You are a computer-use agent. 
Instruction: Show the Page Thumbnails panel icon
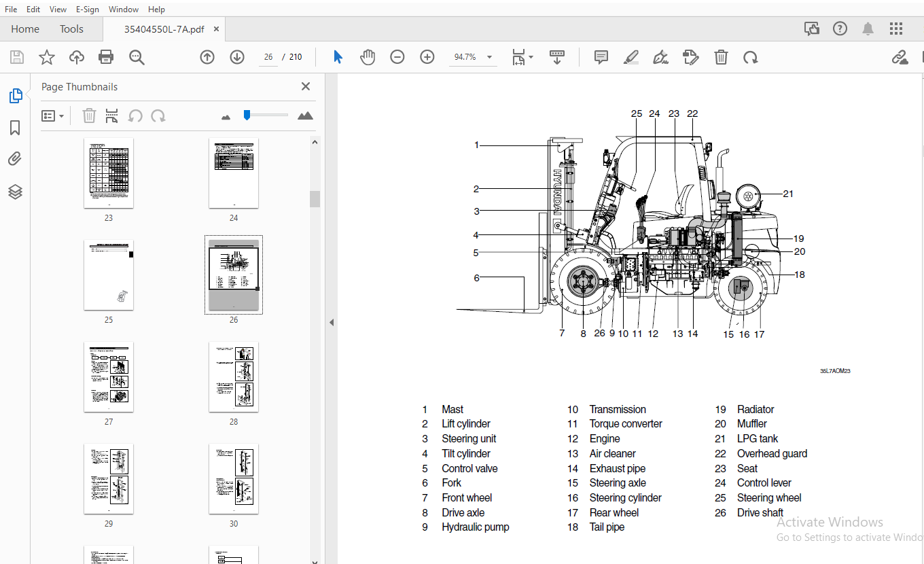(15, 96)
